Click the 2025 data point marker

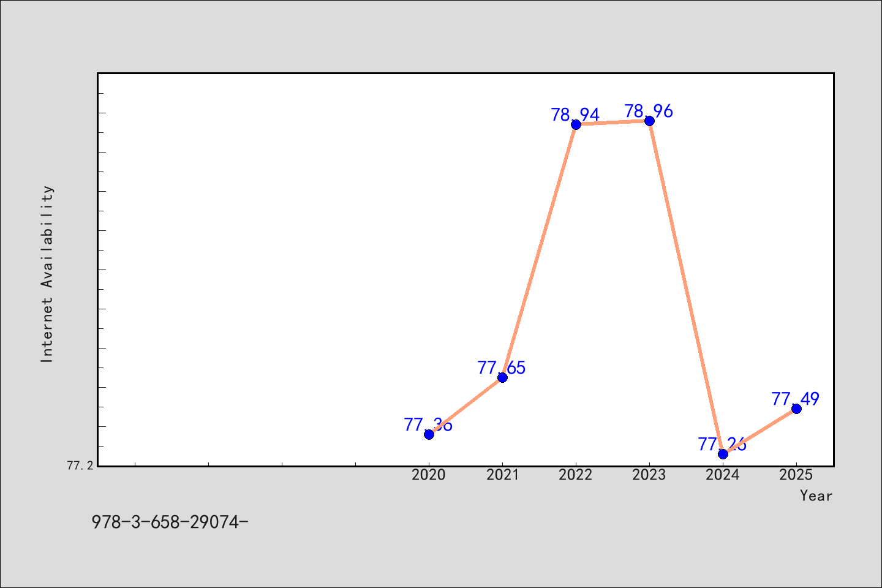[796, 409]
